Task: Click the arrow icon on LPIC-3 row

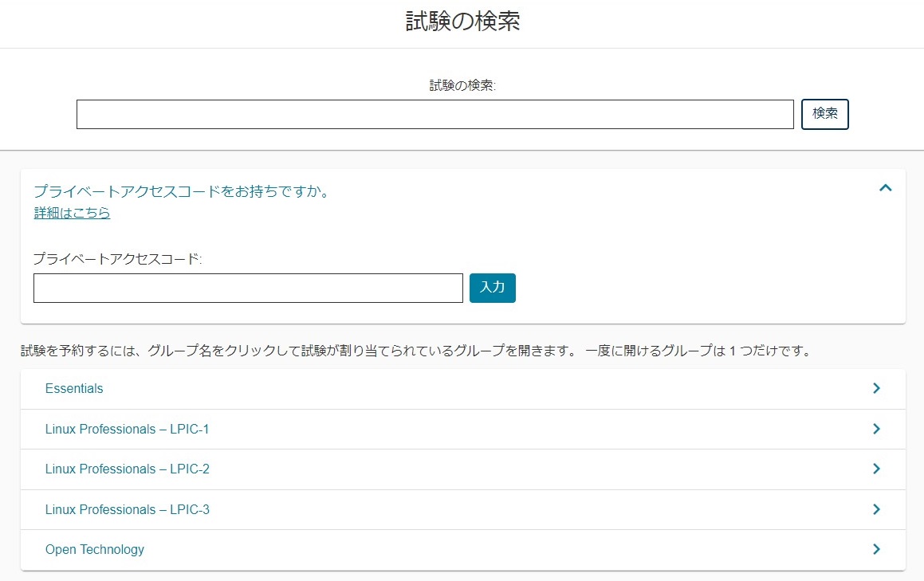Action: tap(875, 508)
